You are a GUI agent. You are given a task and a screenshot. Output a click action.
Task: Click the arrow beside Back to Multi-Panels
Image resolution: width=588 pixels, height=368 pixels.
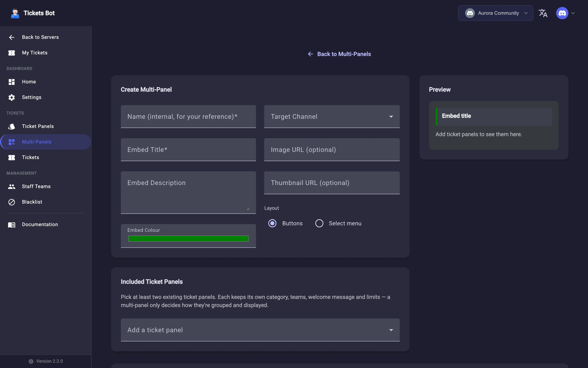coord(310,54)
